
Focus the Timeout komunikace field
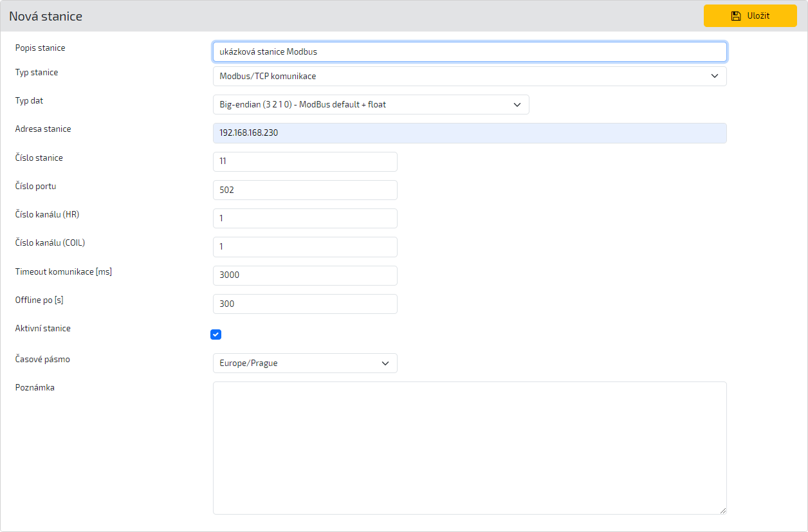[x=304, y=275]
